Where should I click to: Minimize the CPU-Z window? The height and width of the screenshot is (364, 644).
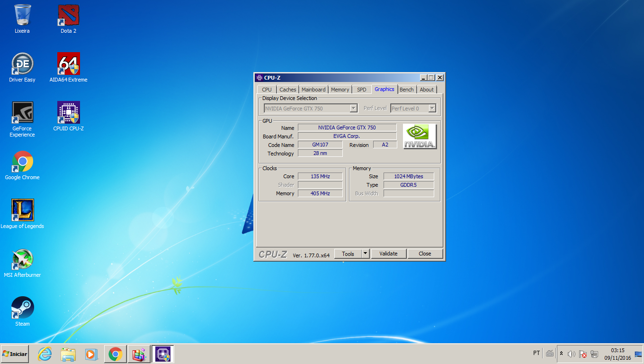tap(423, 78)
